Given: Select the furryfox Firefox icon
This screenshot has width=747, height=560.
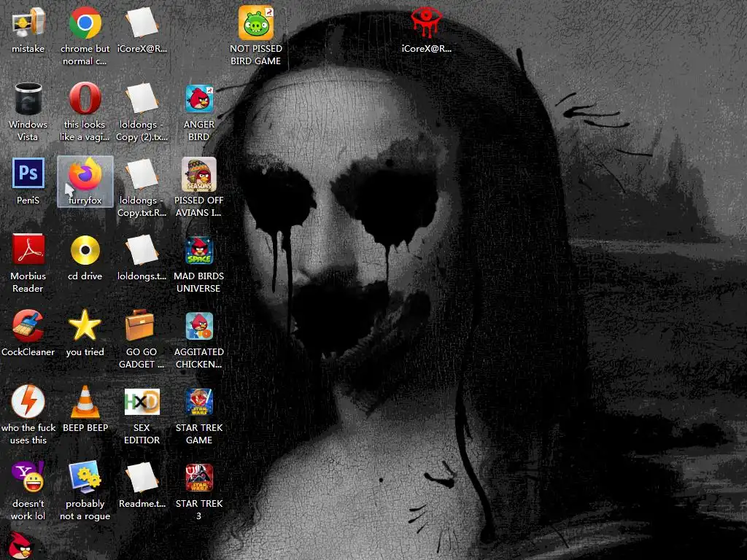Looking at the screenshot, I should 85,174.
